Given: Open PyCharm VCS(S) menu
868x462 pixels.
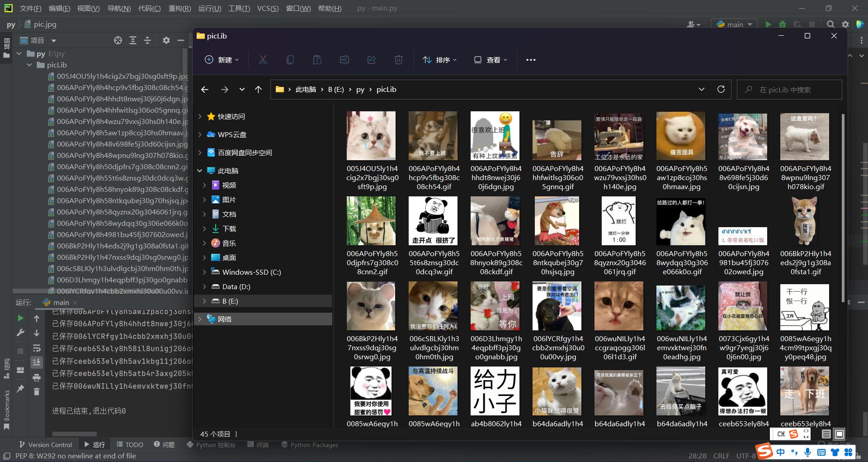Looking at the screenshot, I should 268,8.
